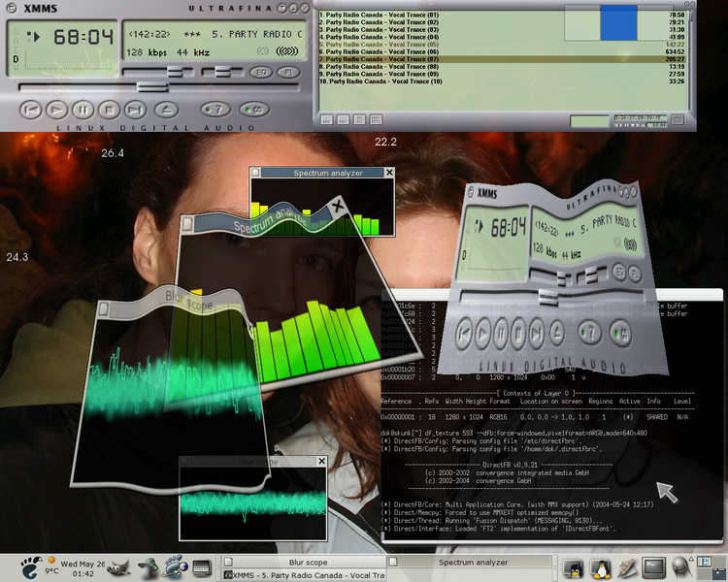Click the 9°C weather applet
The height and width of the screenshot is (582, 728).
tap(51, 566)
